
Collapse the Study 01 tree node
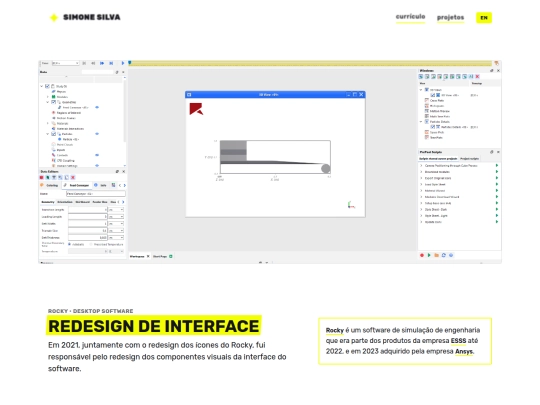(42, 86)
